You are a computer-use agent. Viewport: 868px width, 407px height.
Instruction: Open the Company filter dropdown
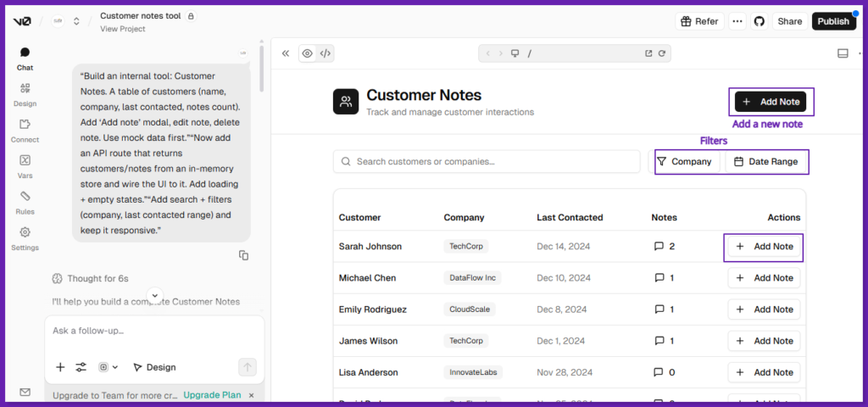[x=685, y=161]
